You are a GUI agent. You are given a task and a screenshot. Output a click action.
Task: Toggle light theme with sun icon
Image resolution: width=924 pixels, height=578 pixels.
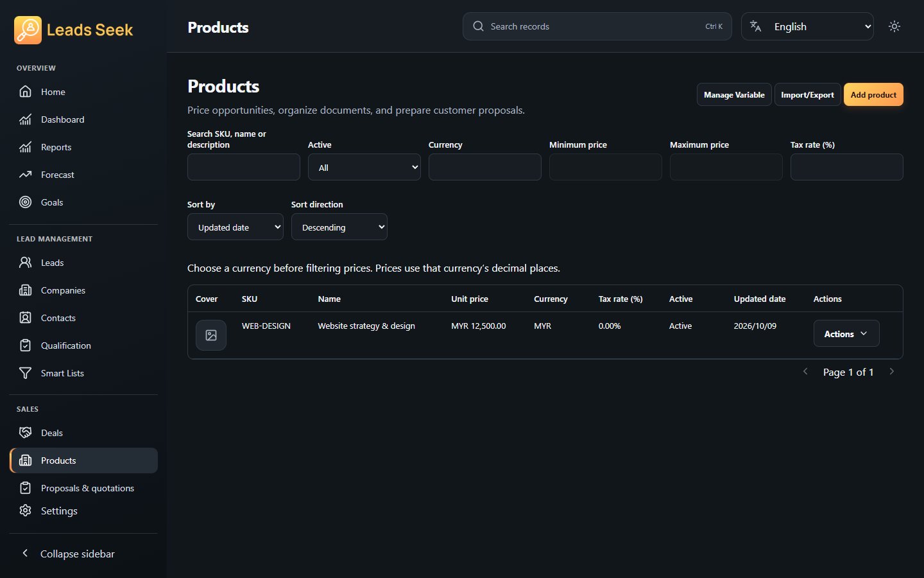[x=894, y=26]
